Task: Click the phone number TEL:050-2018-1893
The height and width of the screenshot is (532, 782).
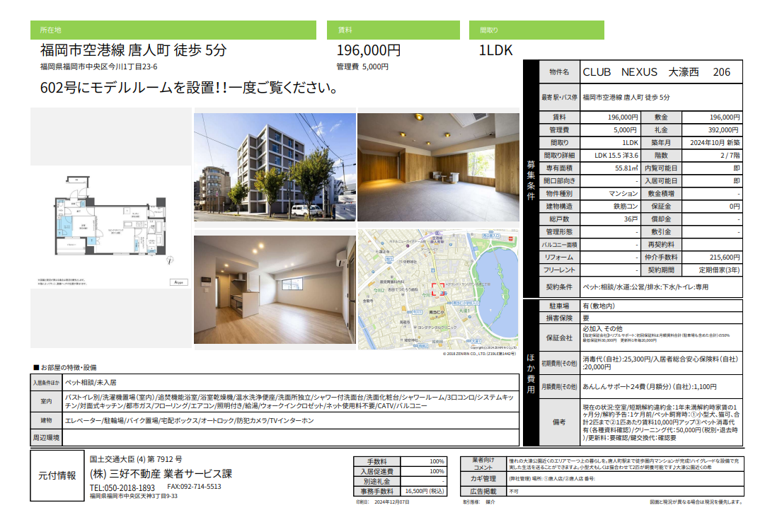Action: [x=122, y=487]
